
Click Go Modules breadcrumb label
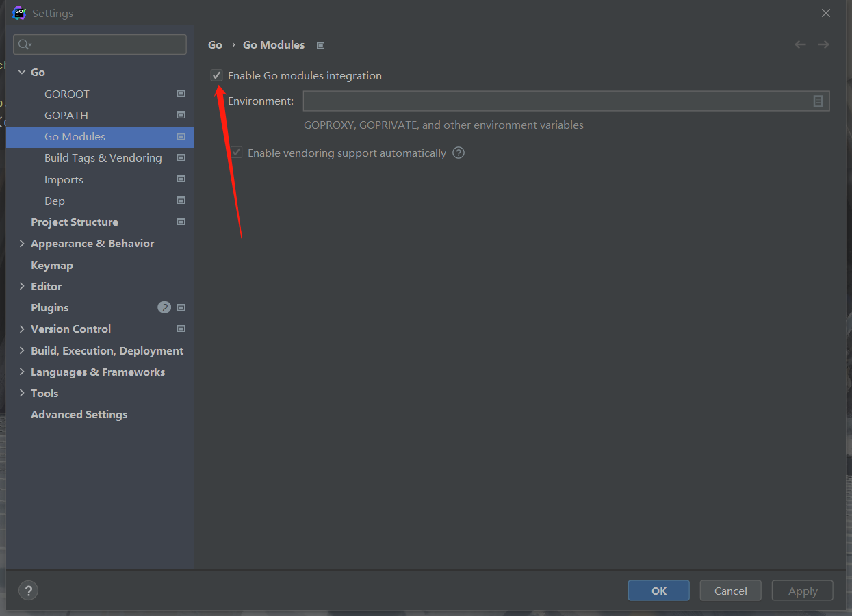[x=274, y=44]
